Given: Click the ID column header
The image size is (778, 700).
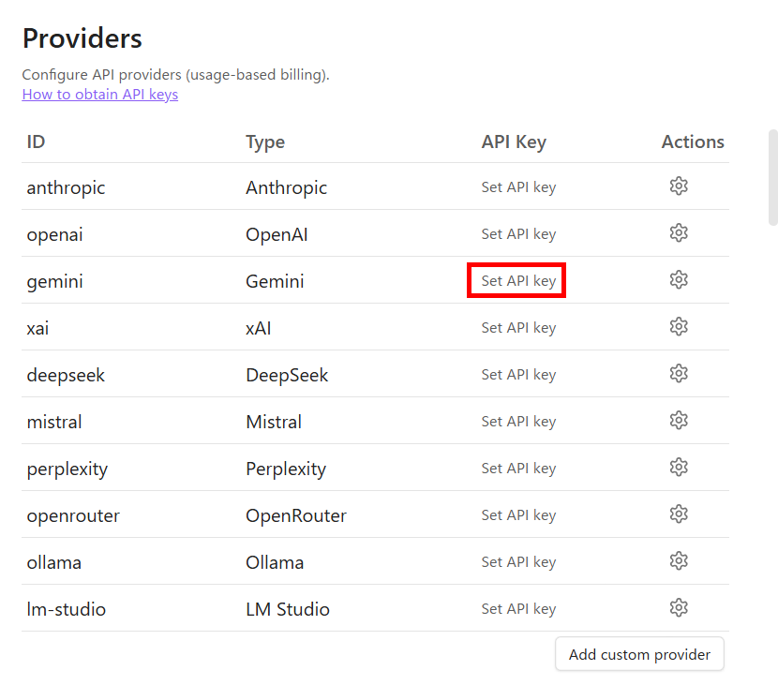Looking at the screenshot, I should tap(36, 141).
